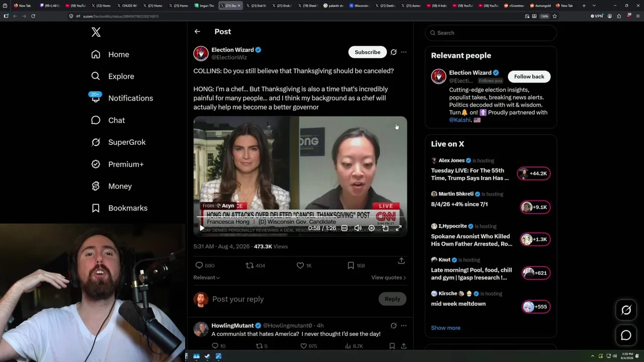Viewport: 644px width, 362px height.
Task: View analytics on HowlingMutant's reply (8.7K)
Action: 354,346
